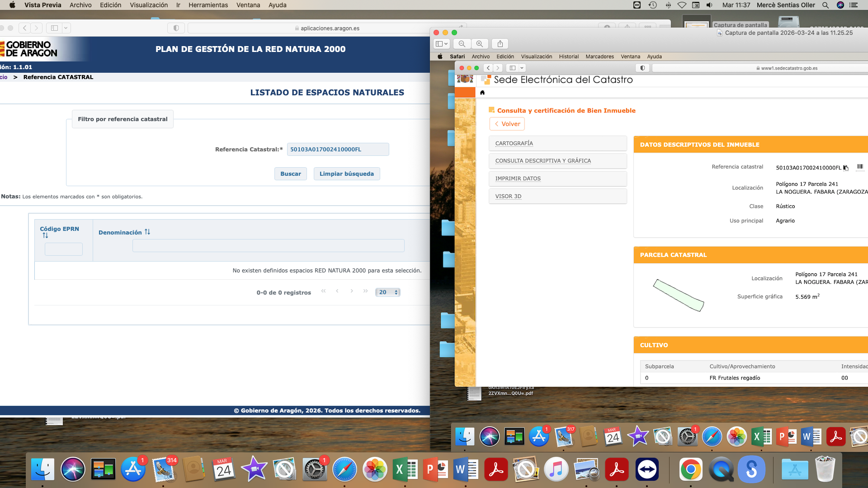Open the 20 records-per-page dropdown
868x488 pixels.
tap(387, 292)
